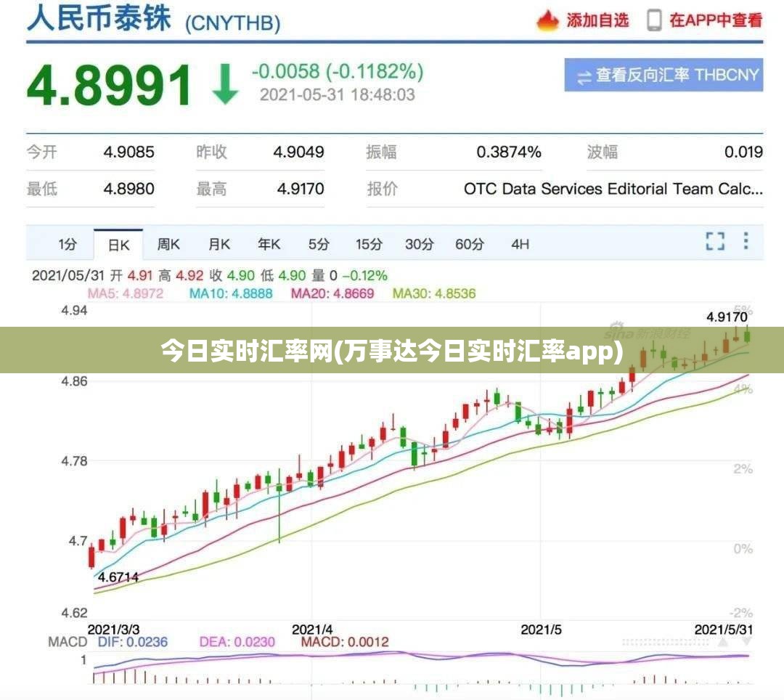This screenshot has width=784, height=700.
Task: Click 今开 value 4.9085
Action: point(129,152)
